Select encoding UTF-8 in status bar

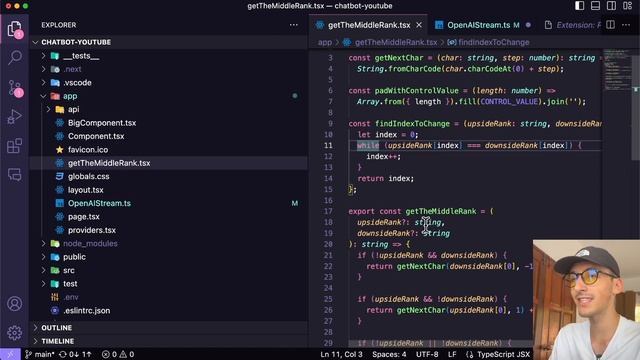click(427, 354)
